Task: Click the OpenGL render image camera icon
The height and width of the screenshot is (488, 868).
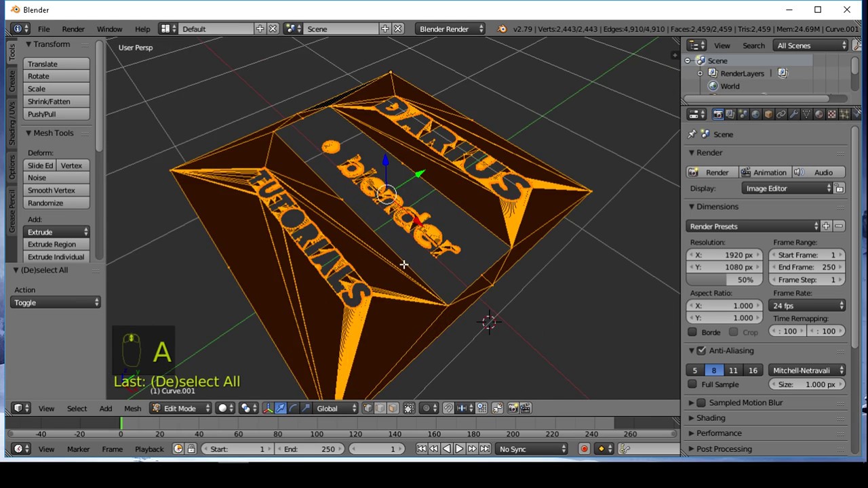Action: click(512, 408)
